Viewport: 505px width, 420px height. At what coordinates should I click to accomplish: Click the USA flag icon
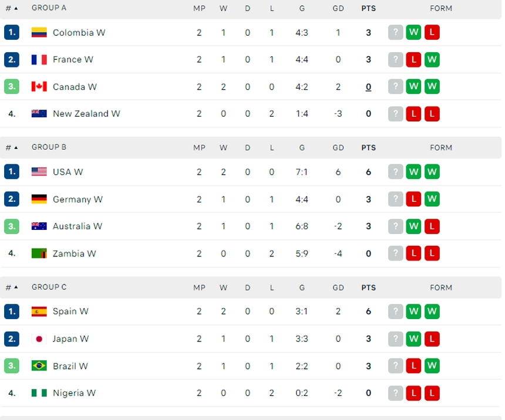(x=39, y=172)
